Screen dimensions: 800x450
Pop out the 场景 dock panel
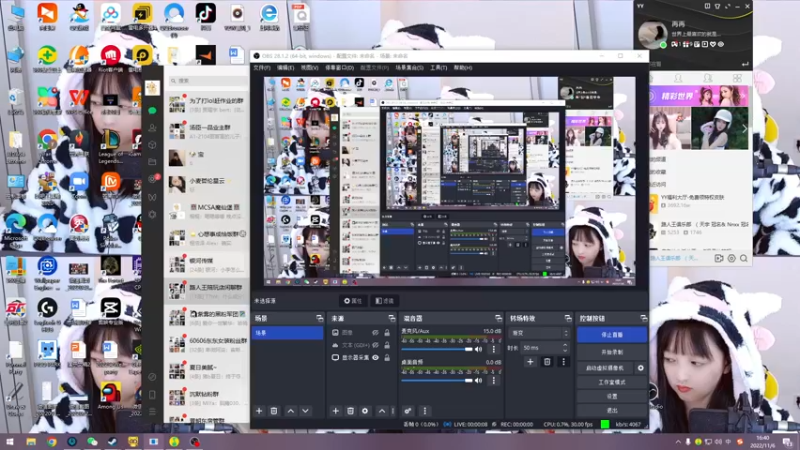319,318
